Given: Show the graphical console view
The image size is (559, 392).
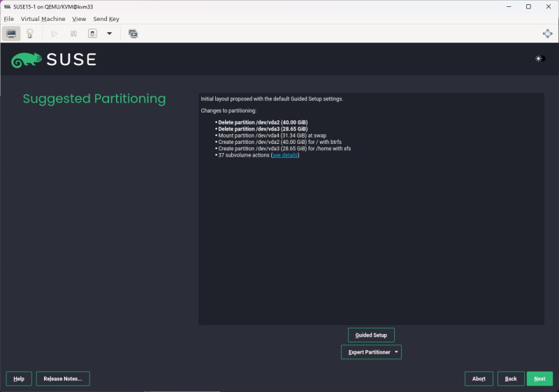Looking at the screenshot, I should (11, 34).
